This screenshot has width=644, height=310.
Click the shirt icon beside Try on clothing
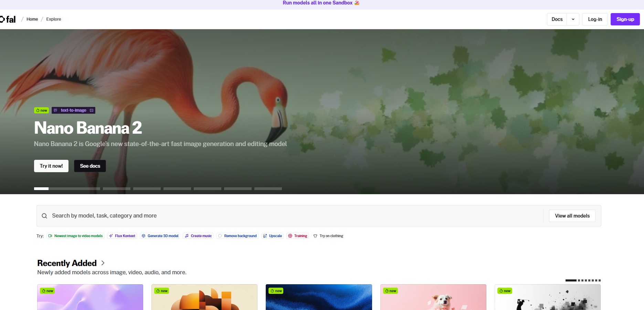coord(315,236)
